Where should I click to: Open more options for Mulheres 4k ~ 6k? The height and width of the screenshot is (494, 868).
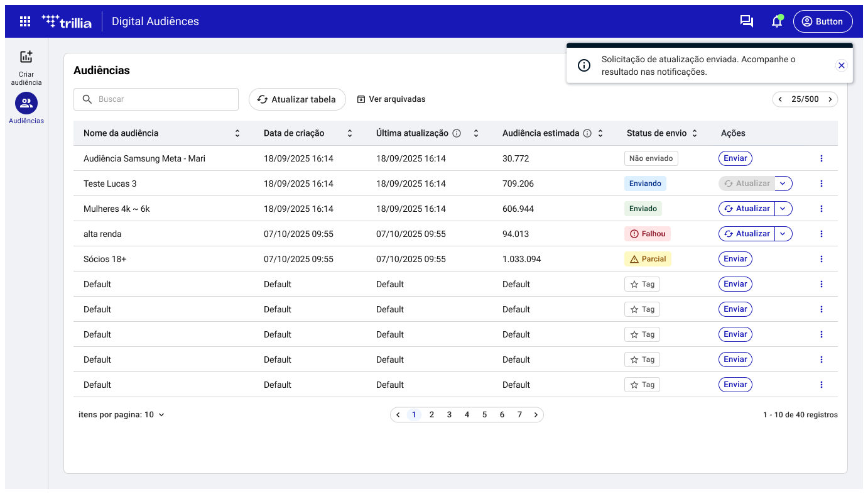(x=822, y=209)
